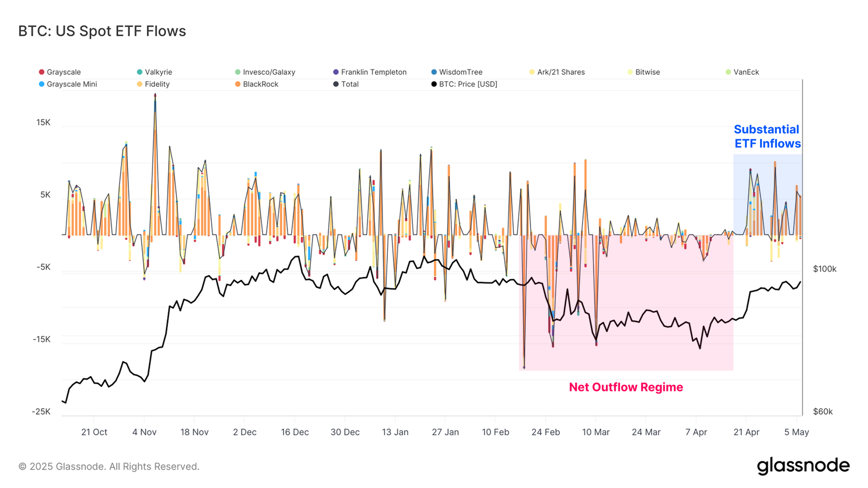Image resolution: width=868 pixels, height=488 pixels.
Task: Click the Substantial ETF Inflows annotation
Action: [767, 137]
